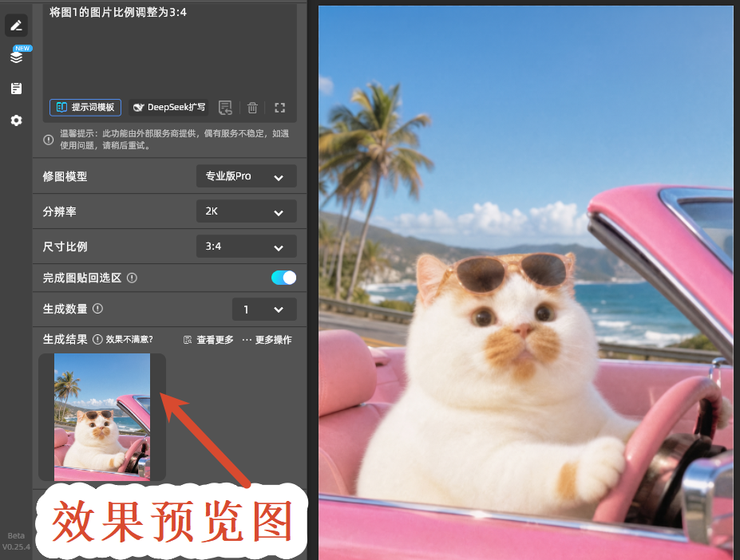Open the layers icon marked NEW
740x560 pixels.
[x=17, y=57]
